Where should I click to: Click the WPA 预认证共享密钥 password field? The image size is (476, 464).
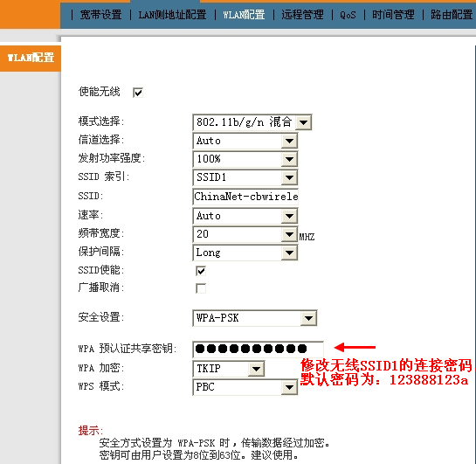tap(258, 349)
